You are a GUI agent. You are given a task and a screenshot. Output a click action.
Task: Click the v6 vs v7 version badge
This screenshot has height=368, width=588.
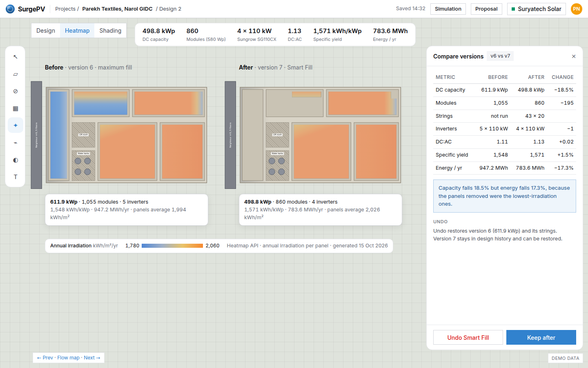point(500,56)
